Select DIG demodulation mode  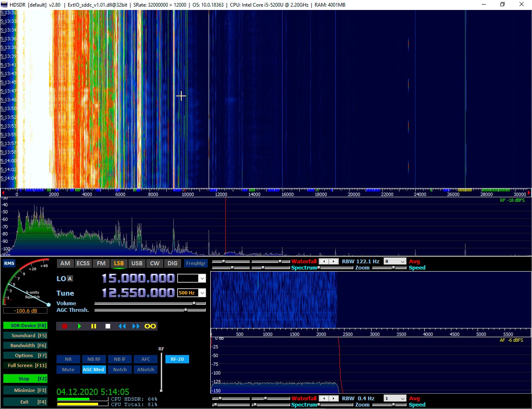point(172,263)
